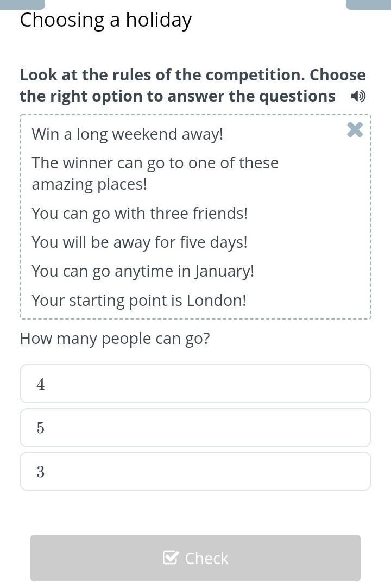
Task: Click the 'the right option to answer' heading line
Action: (178, 96)
